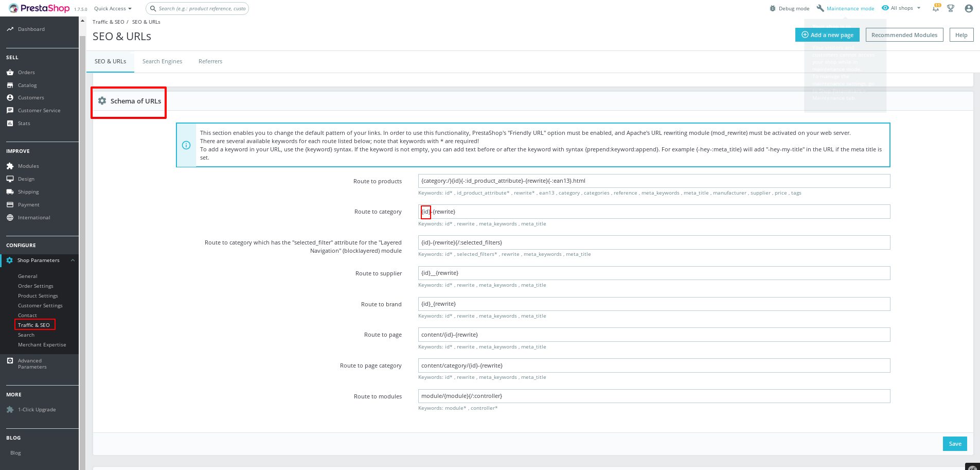Open the Blog sidebar item

click(x=15, y=453)
